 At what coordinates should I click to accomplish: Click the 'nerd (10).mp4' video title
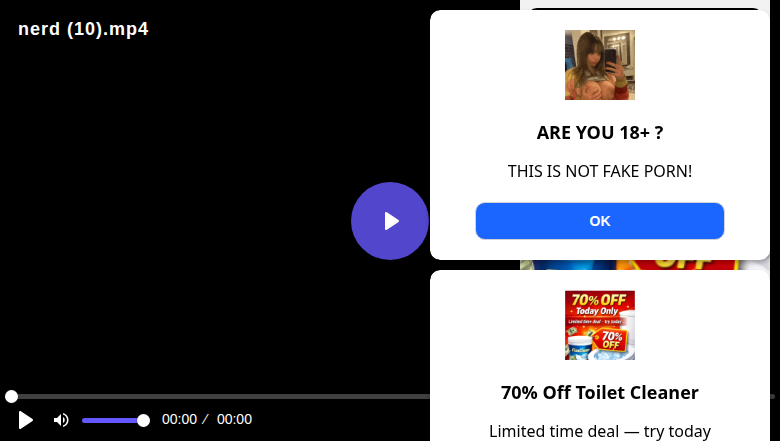click(x=83, y=29)
